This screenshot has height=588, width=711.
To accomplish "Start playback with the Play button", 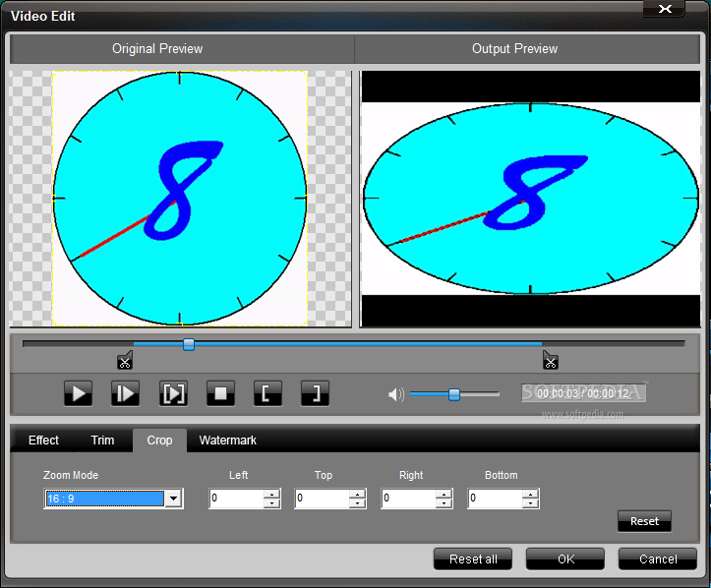I will click(78, 393).
